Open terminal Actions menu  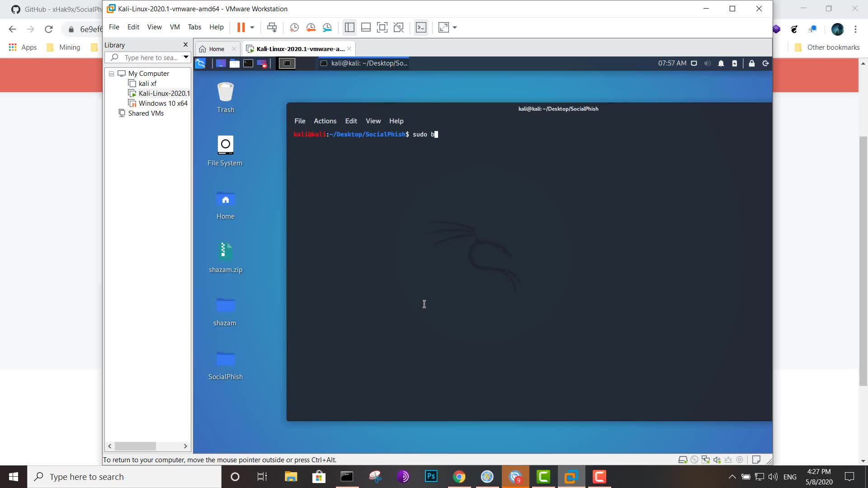[325, 121]
